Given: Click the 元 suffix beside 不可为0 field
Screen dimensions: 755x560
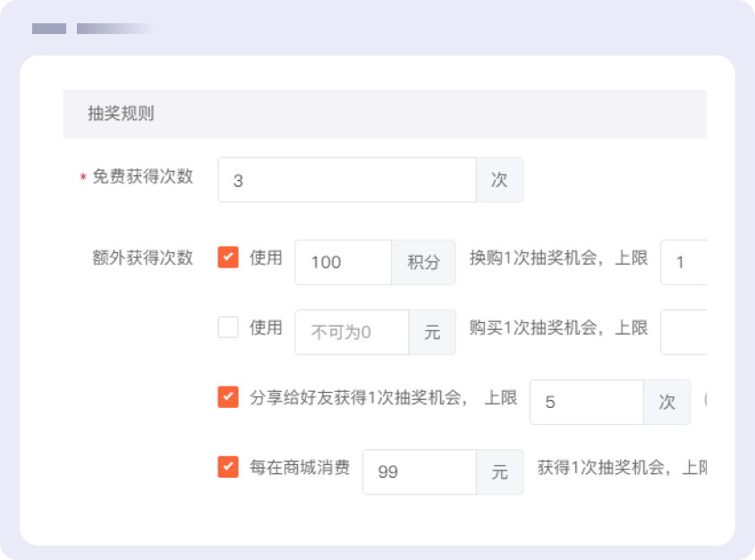Looking at the screenshot, I should click(x=432, y=332).
